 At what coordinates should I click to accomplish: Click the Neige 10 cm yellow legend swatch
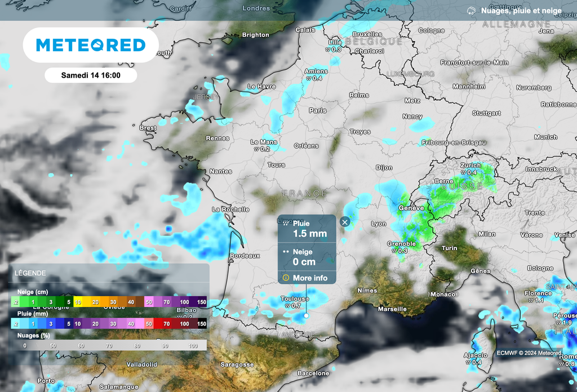tap(78, 302)
